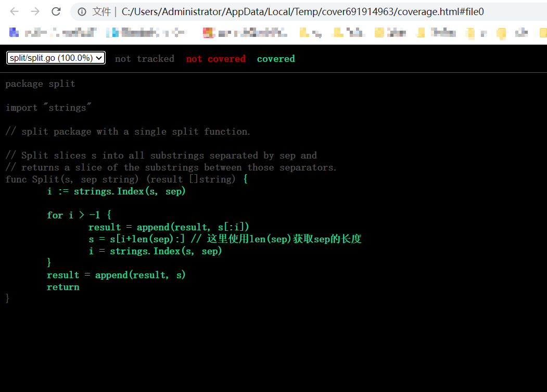Click the 'not tracked' legend label
The image size is (547, 392).
(x=144, y=58)
